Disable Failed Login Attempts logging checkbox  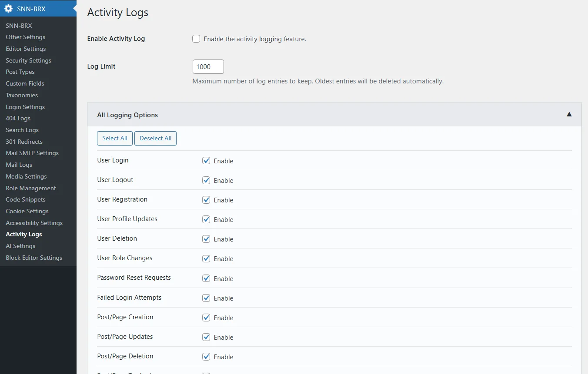(x=206, y=298)
